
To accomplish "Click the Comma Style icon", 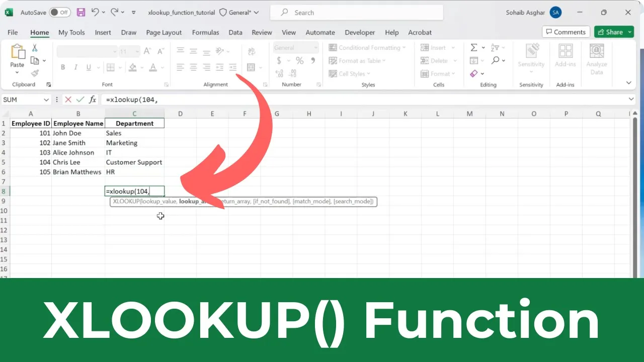I will point(313,61).
